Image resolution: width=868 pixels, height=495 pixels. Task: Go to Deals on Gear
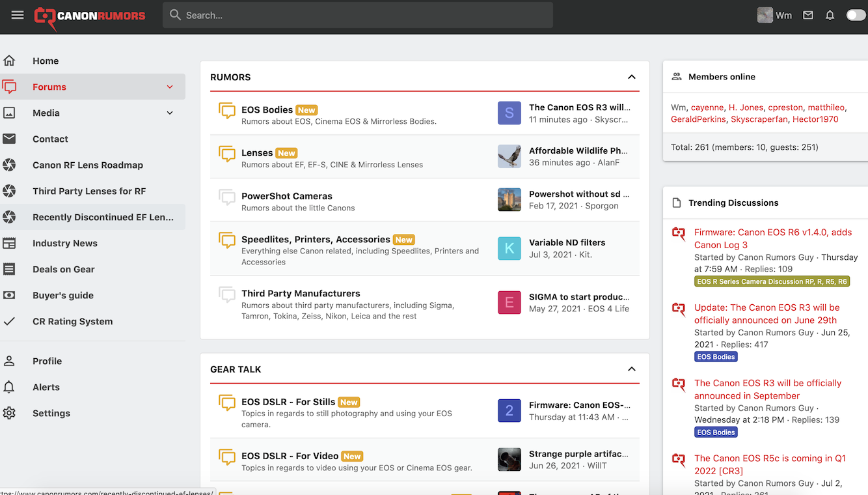coord(64,269)
